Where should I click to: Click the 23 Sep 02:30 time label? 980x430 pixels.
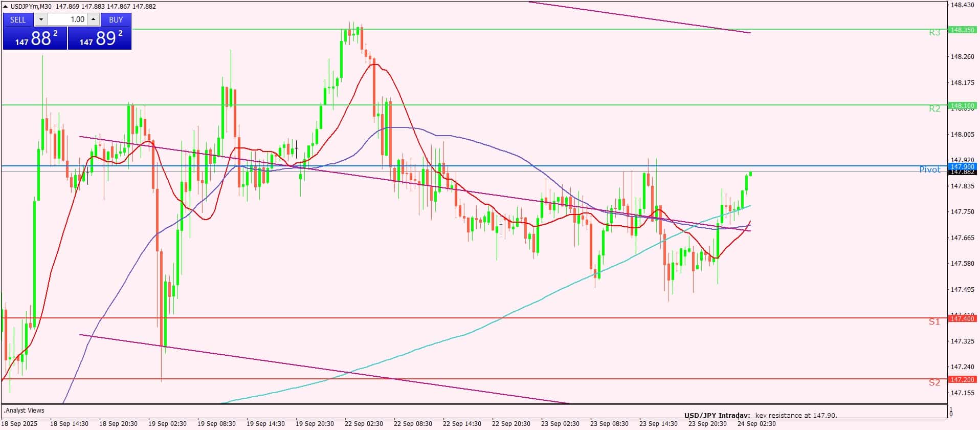560,424
